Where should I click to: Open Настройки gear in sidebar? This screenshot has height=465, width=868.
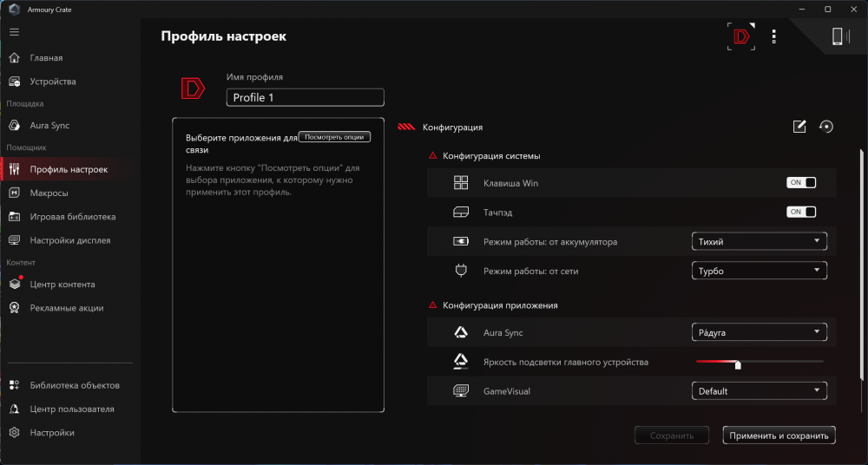[52, 432]
